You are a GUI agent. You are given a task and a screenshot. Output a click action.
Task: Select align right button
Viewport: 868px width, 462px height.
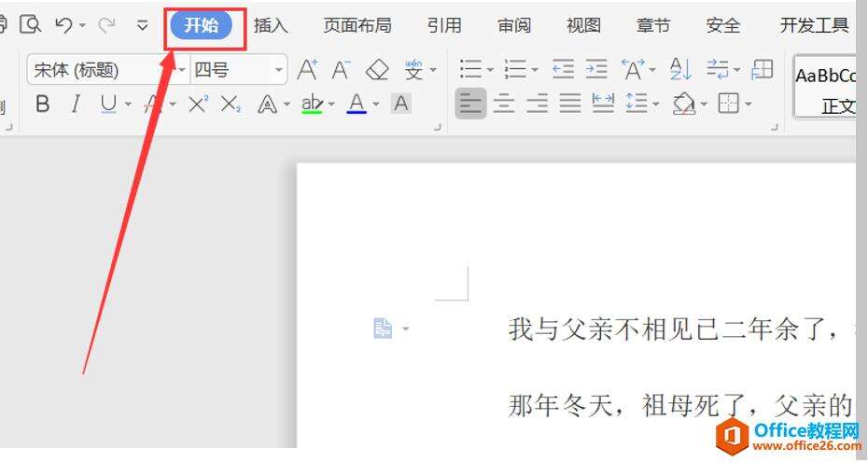[x=537, y=104]
